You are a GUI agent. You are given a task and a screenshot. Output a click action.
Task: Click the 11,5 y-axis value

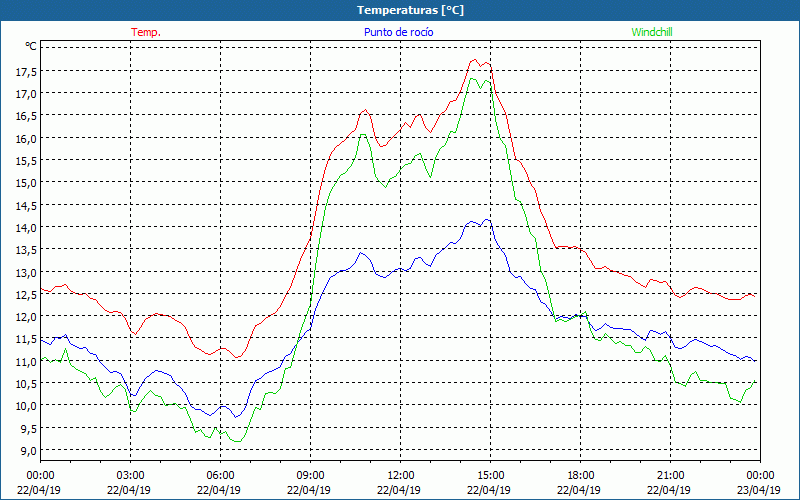(27, 339)
